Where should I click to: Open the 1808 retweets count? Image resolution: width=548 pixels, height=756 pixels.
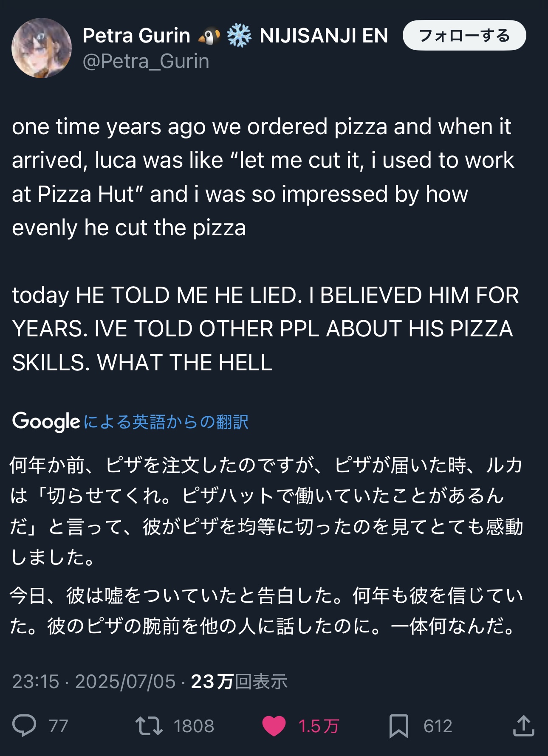(x=194, y=726)
